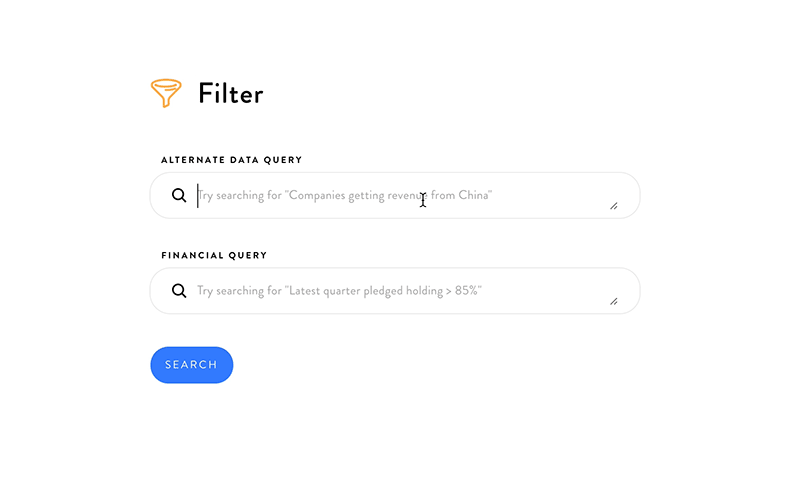The width and height of the screenshot is (800, 500).
Task: Click the magnifier icon in Alternate Data Query
Action: [x=179, y=195]
